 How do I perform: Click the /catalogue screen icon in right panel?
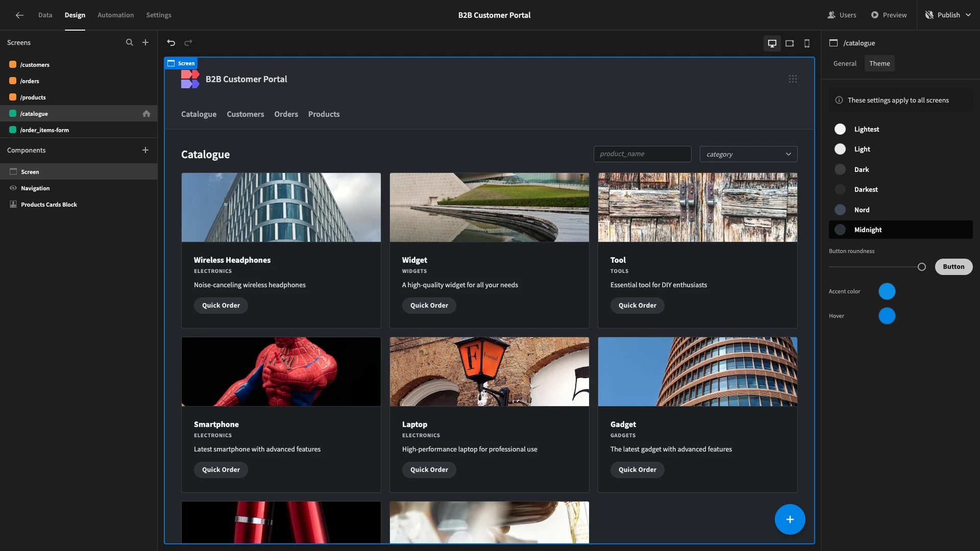pos(834,43)
